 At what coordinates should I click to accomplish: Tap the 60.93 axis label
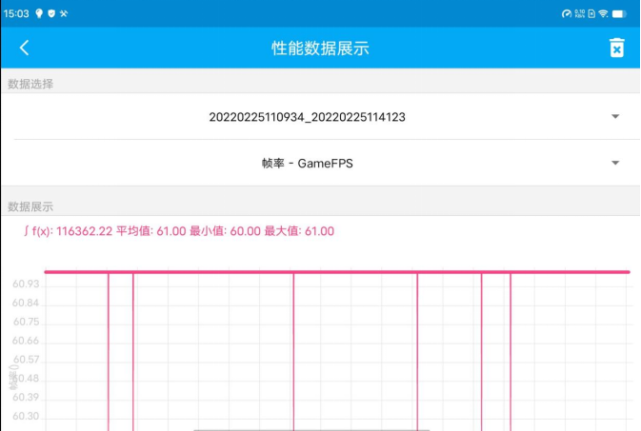pos(26,284)
